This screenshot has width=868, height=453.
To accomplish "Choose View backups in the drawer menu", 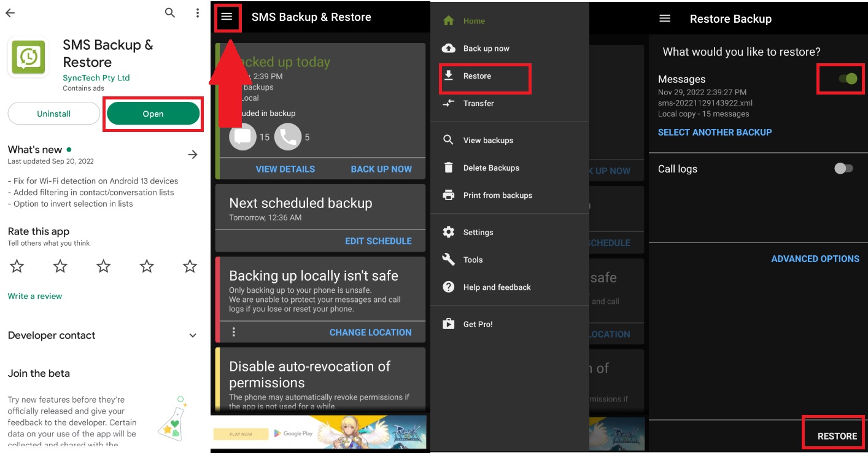I will [x=487, y=141].
